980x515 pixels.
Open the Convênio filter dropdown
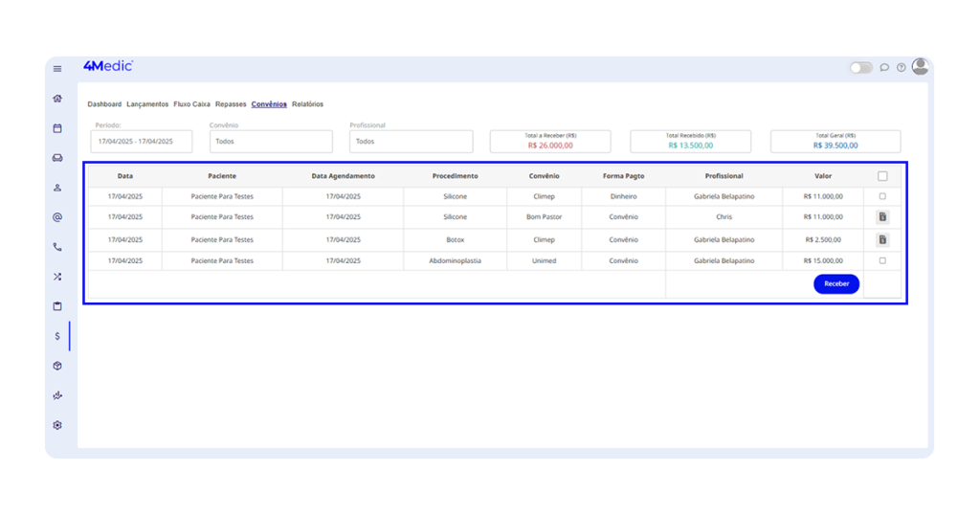point(271,142)
